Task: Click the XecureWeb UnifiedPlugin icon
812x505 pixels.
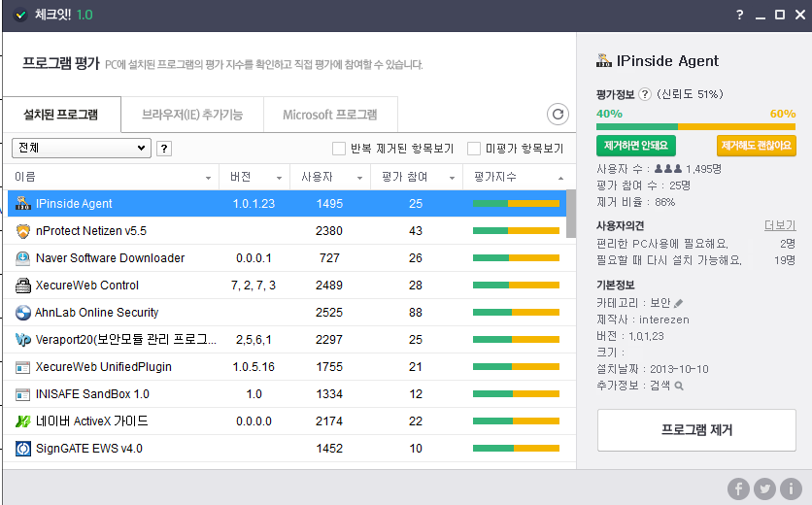Action: [x=22, y=367]
